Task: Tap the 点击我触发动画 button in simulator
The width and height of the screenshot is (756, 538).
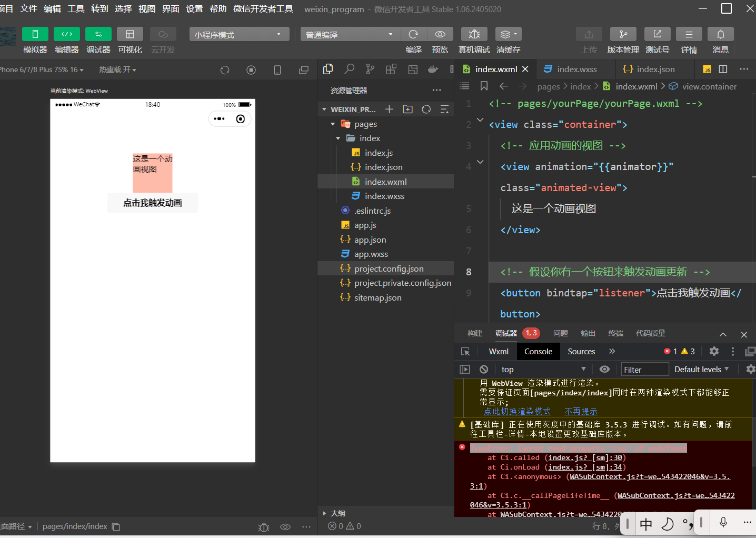Action: (153, 203)
